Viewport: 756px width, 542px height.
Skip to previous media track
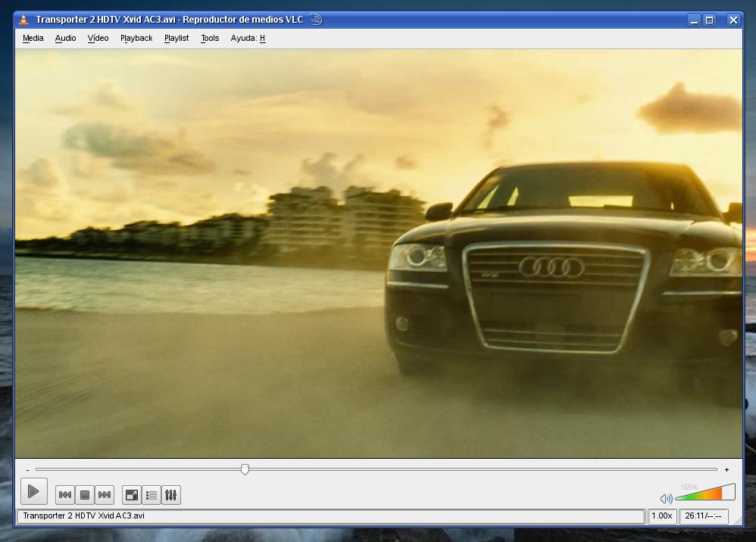pos(65,495)
